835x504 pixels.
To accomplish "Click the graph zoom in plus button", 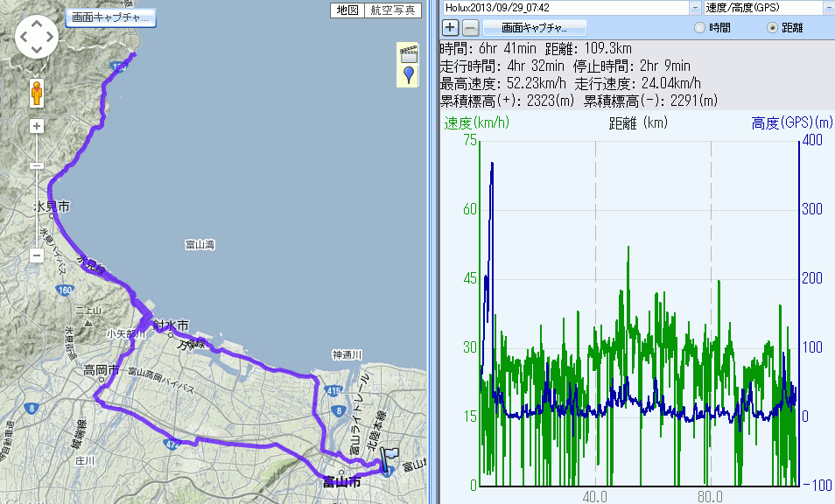I will tap(451, 27).
